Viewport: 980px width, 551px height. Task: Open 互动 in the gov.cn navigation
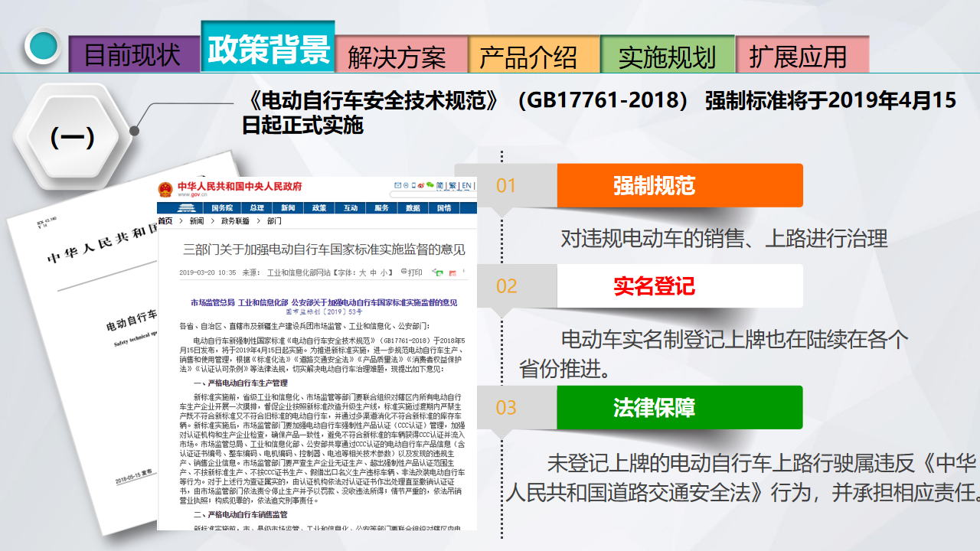[x=351, y=208]
